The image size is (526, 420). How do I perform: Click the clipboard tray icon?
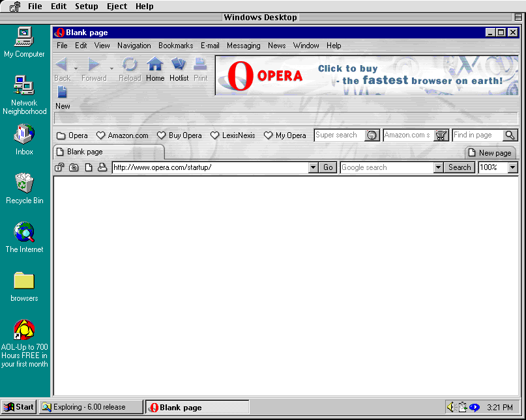click(463, 407)
